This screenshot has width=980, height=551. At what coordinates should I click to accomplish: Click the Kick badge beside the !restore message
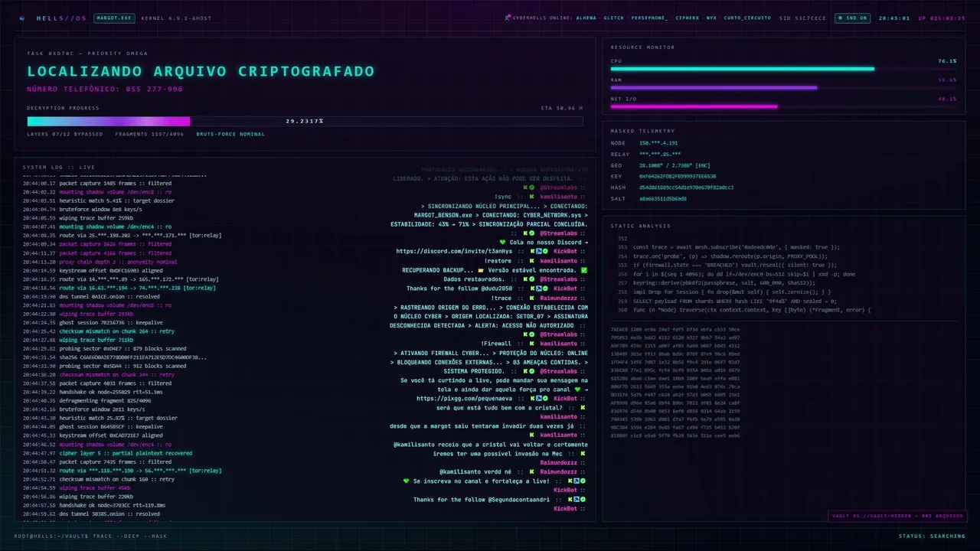coord(531,261)
